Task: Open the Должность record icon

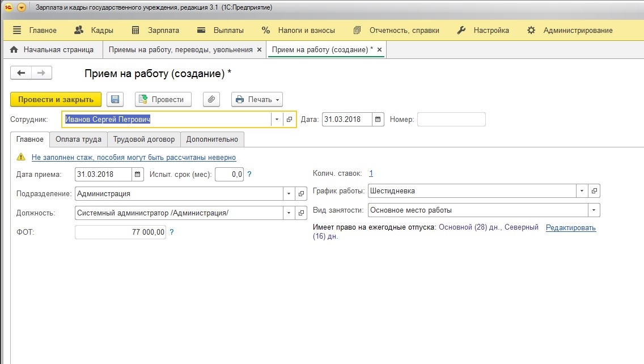Action: [301, 213]
